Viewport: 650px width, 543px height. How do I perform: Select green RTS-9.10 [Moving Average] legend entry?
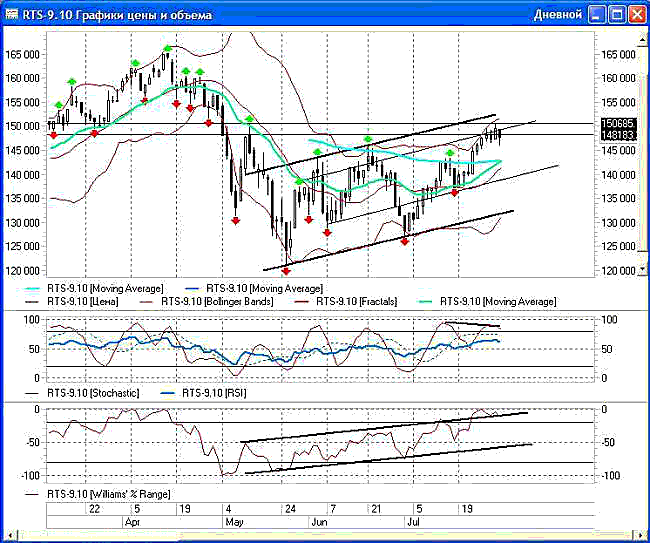(x=487, y=301)
